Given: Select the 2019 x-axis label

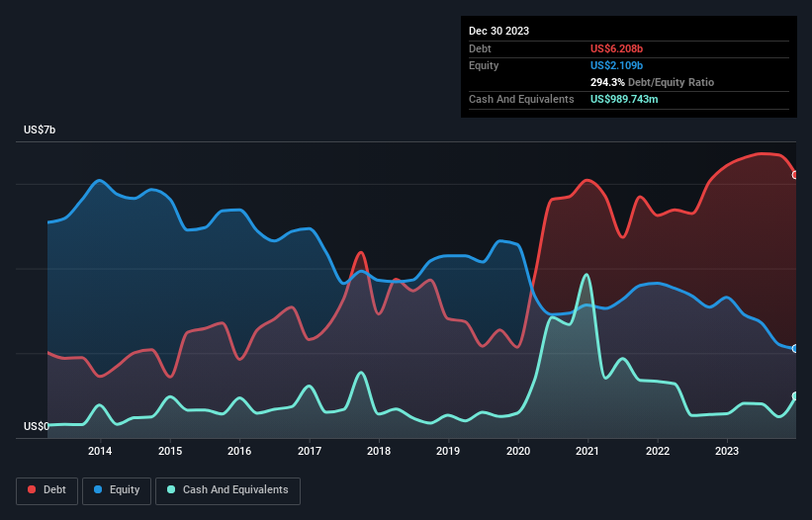Looking at the screenshot, I should [448, 451].
